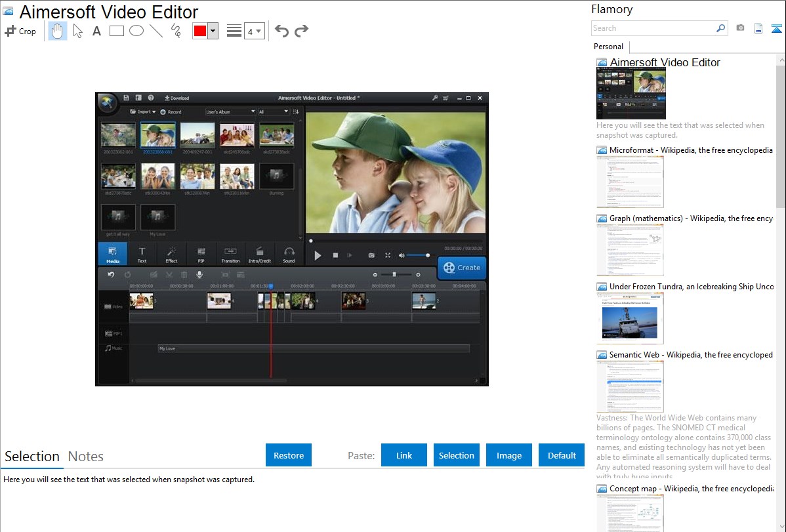Redo the last annotation

pyautogui.click(x=301, y=31)
